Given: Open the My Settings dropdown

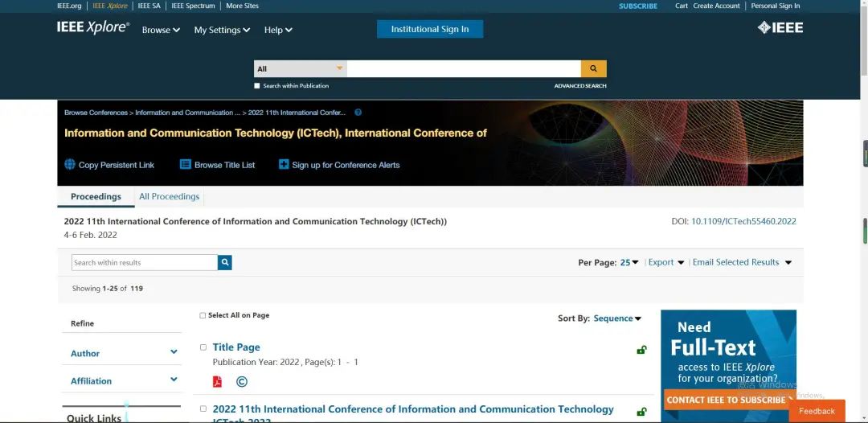Looking at the screenshot, I should [222, 30].
